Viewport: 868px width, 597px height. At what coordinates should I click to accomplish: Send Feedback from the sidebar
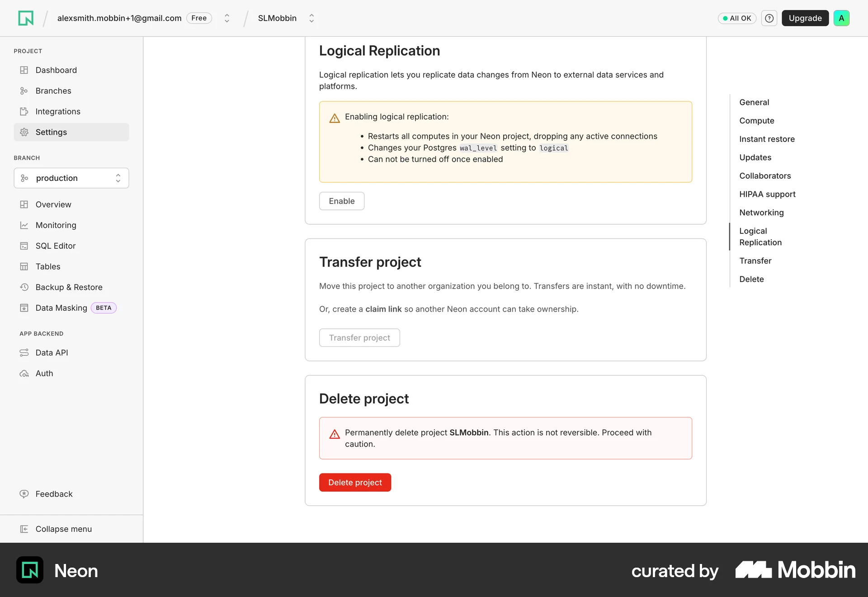pyautogui.click(x=71, y=494)
